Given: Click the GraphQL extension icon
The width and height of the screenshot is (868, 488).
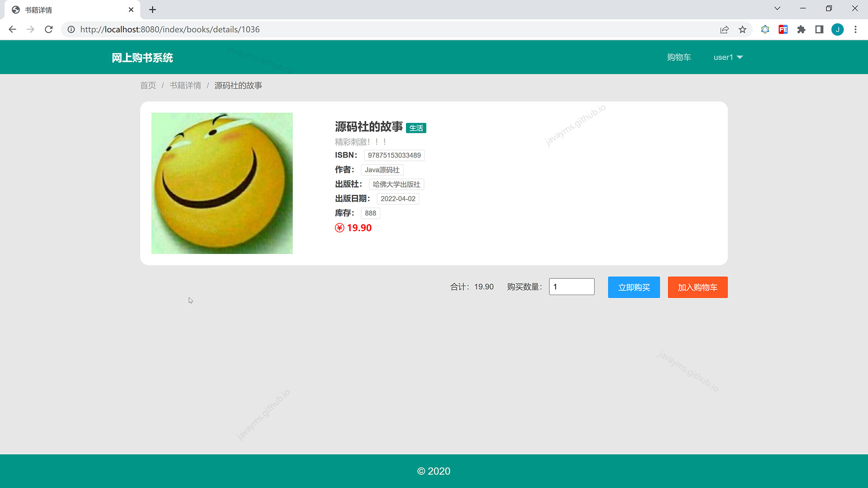Looking at the screenshot, I should coord(765,29).
